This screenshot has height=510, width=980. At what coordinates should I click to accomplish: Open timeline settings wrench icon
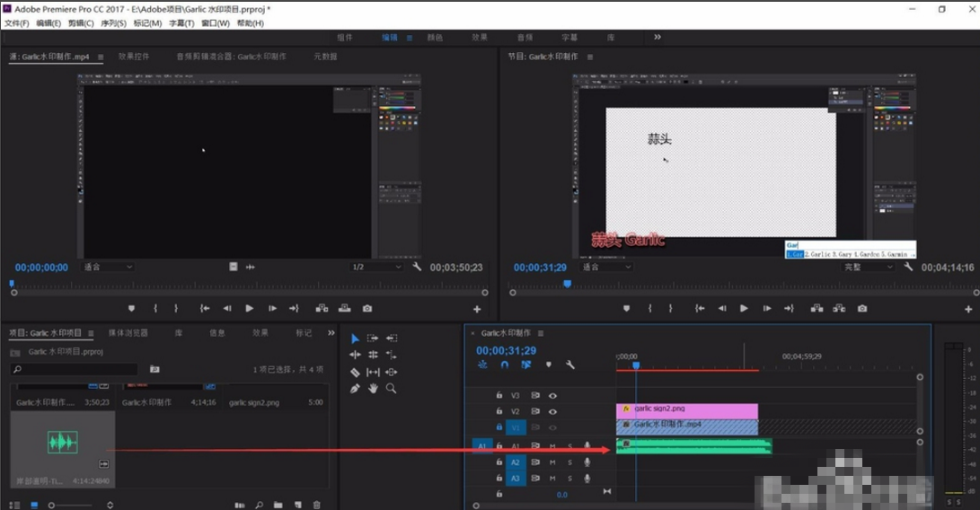point(569,365)
